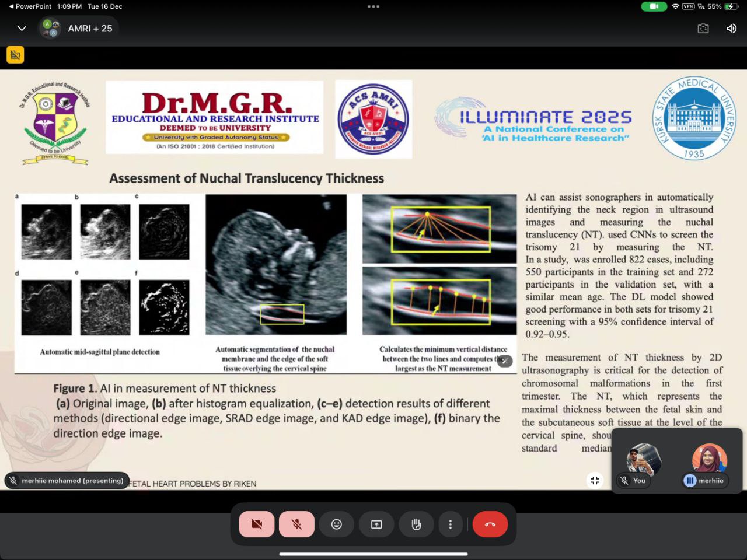Open the iPad multitasking dots menu
Image resolution: width=747 pixels, height=560 pixels.
coord(373,7)
